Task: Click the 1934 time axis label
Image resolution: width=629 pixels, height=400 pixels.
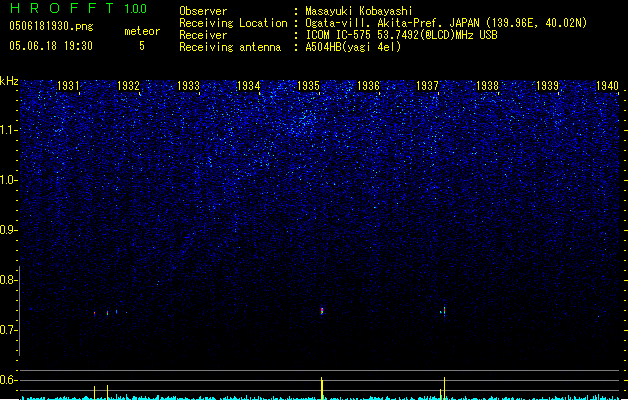Action: (248, 86)
